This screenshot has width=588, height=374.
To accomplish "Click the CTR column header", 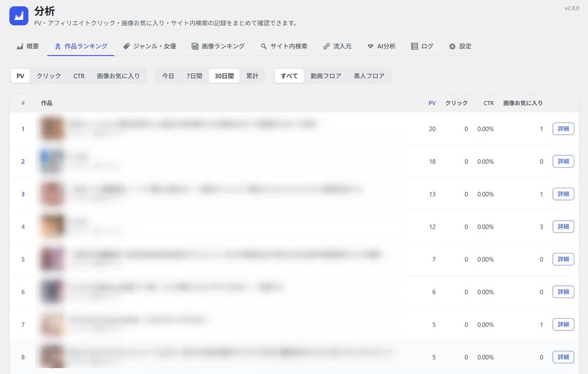I will tap(489, 103).
